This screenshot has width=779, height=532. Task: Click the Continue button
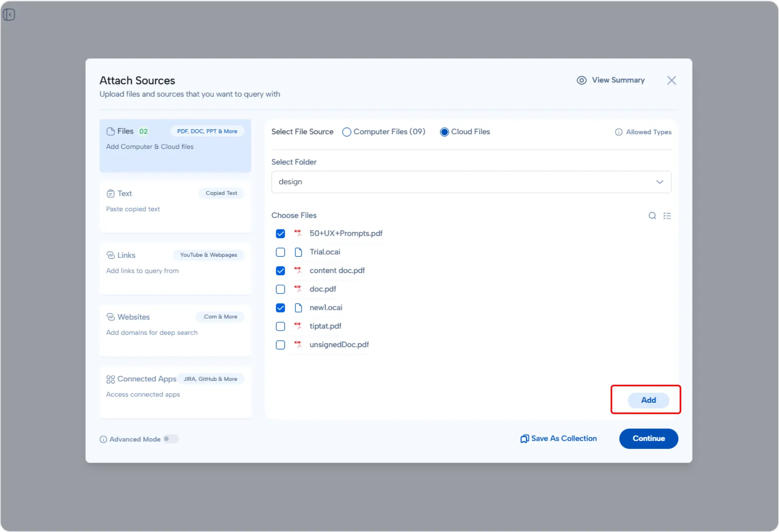(648, 439)
